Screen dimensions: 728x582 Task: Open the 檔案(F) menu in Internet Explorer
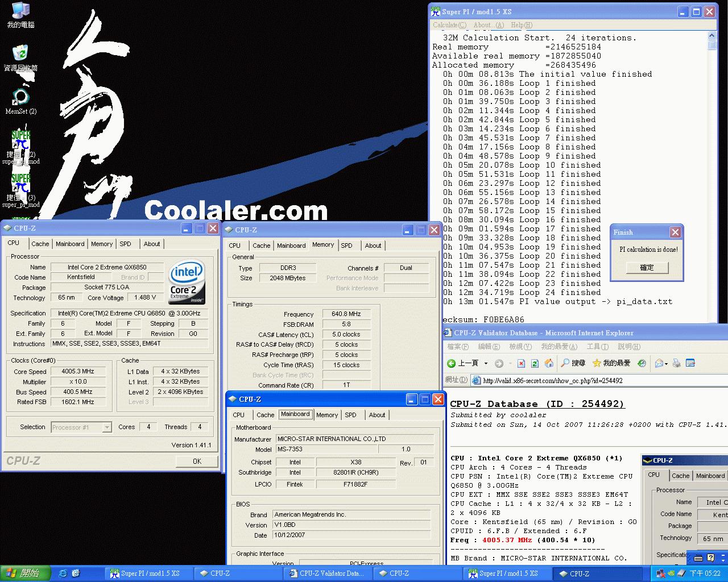(x=458, y=347)
